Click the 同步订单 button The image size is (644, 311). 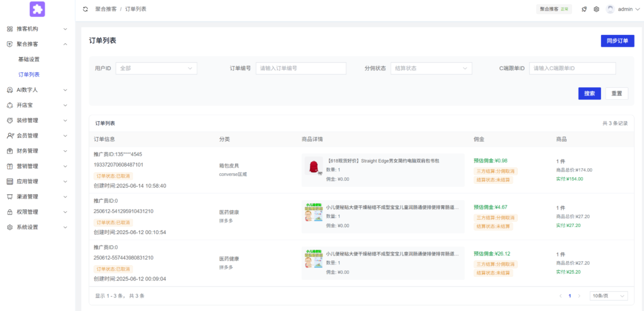(x=617, y=41)
